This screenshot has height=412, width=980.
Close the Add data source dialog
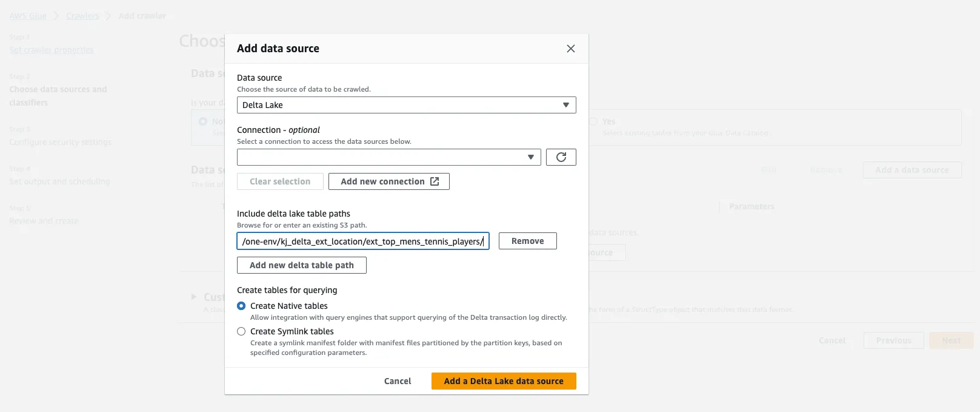(x=570, y=49)
